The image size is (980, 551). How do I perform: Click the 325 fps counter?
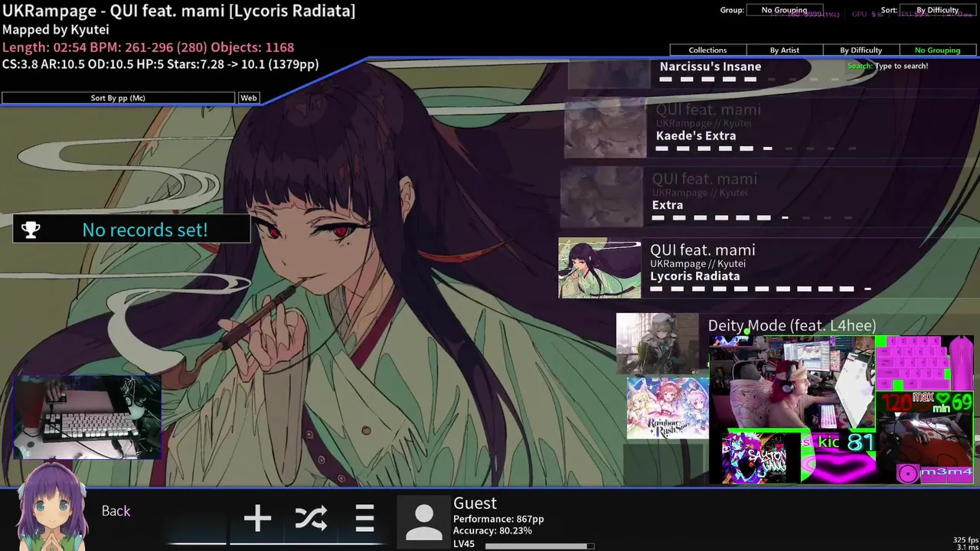click(x=965, y=540)
